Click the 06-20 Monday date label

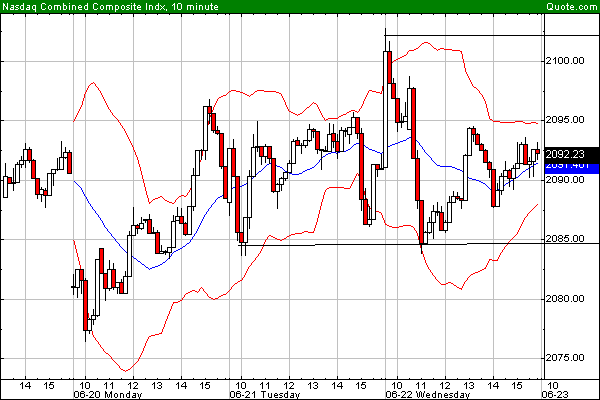110,393
